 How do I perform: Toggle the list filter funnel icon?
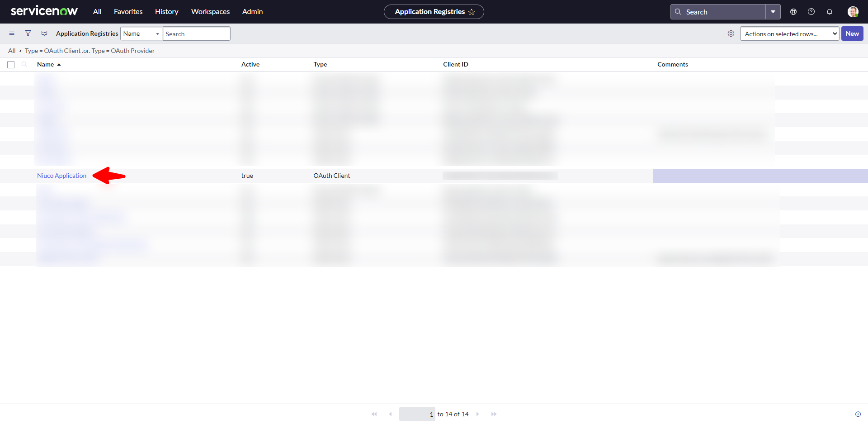(28, 33)
